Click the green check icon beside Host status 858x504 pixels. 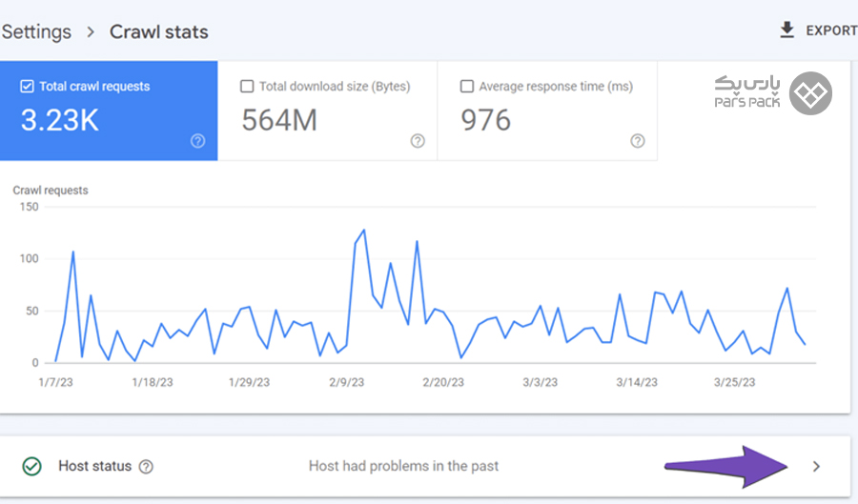pos(32,467)
